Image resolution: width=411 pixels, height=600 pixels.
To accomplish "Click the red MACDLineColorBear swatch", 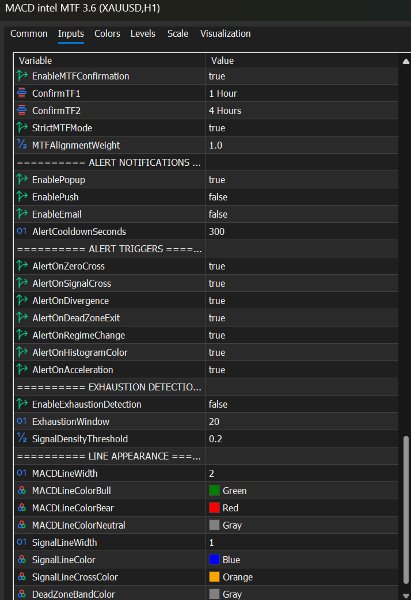I will click(214, 508).
